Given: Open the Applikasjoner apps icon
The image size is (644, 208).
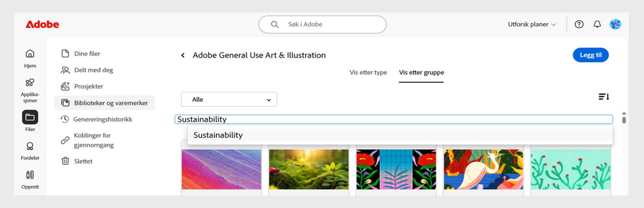Looking at the screenshot, I should (x=30, y=82).
